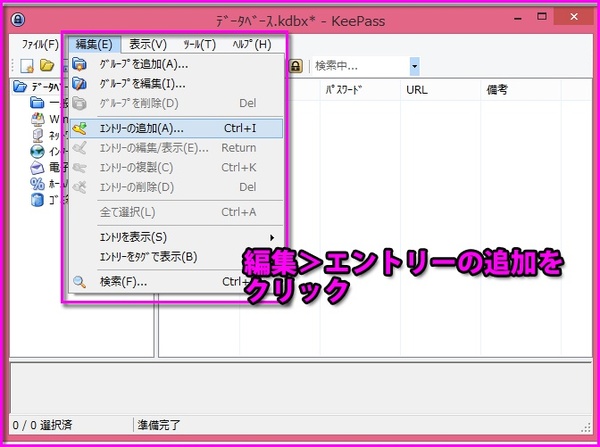Screen dimensions: 600x447
Task: Click the Edit Group menu icon
Action: pos(80,84)
